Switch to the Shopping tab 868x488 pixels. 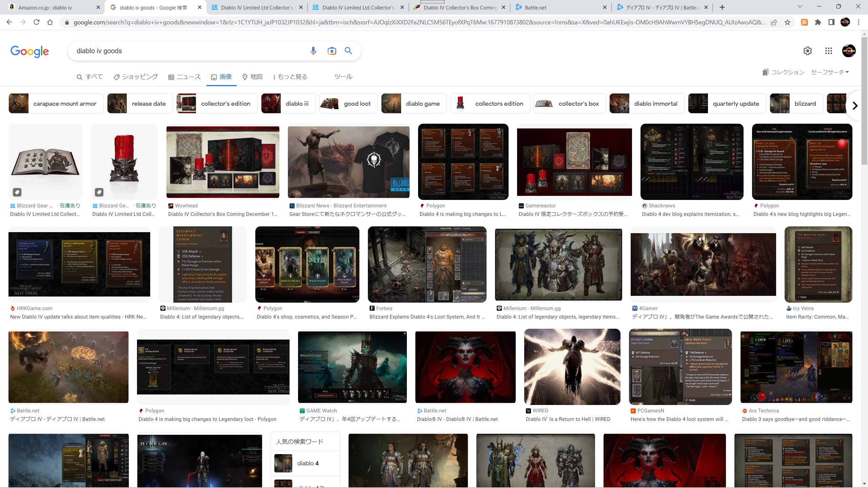136,77
